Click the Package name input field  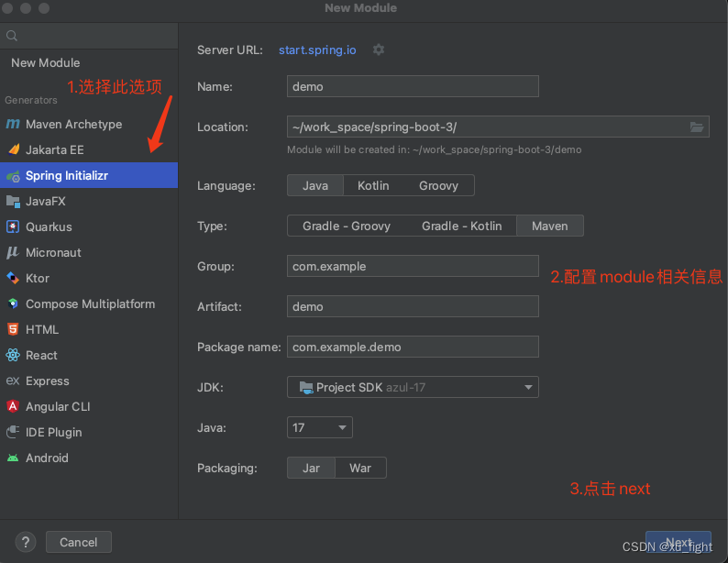click(x=413, y=347)
